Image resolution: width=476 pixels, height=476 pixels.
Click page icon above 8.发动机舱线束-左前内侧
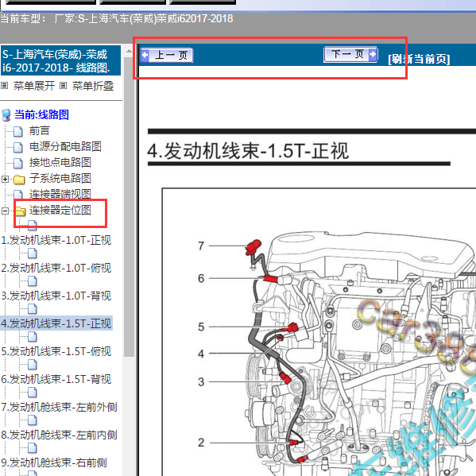(32, 420)
